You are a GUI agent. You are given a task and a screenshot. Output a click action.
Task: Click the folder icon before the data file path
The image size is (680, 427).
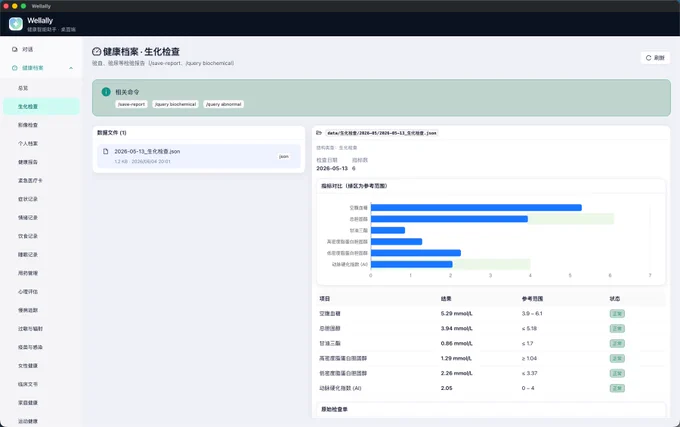(319, 133)
